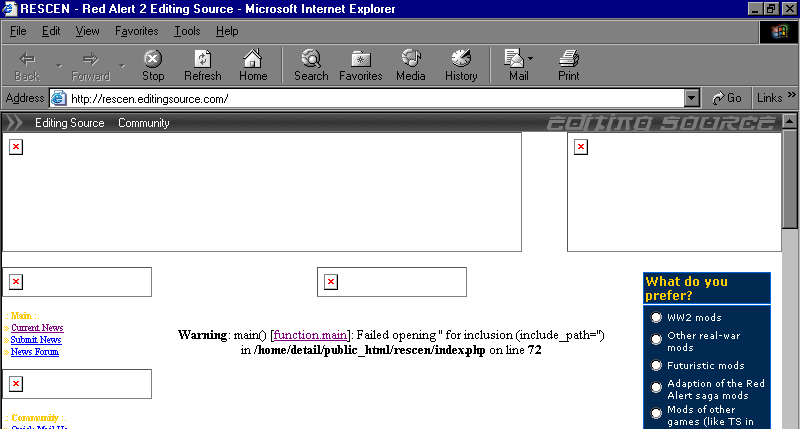Open the Community site menu
The height and width of the screenshot is (429, 800).
pyautogui.click(x=143, y=123)
